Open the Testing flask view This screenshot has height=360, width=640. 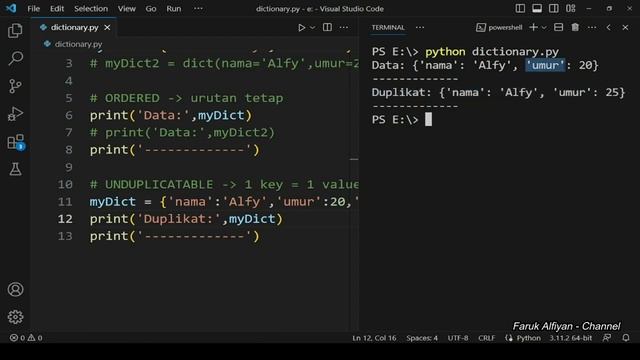point(15,169)
